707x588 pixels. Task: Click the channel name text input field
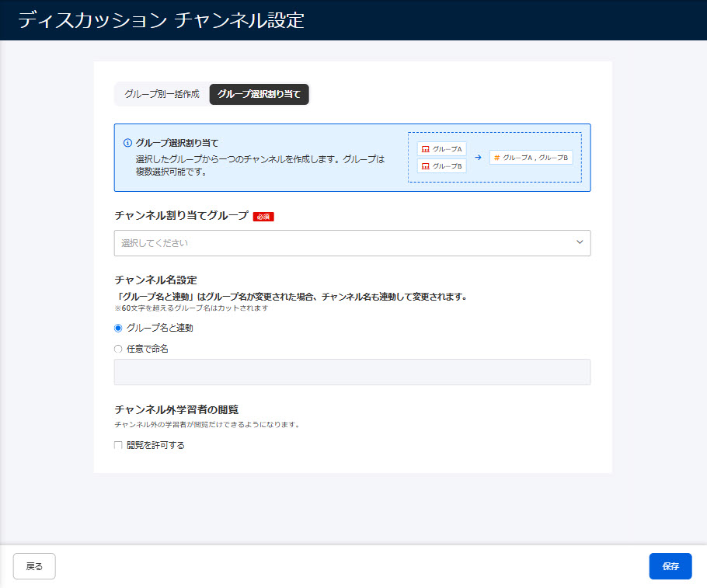click(352, 372)
